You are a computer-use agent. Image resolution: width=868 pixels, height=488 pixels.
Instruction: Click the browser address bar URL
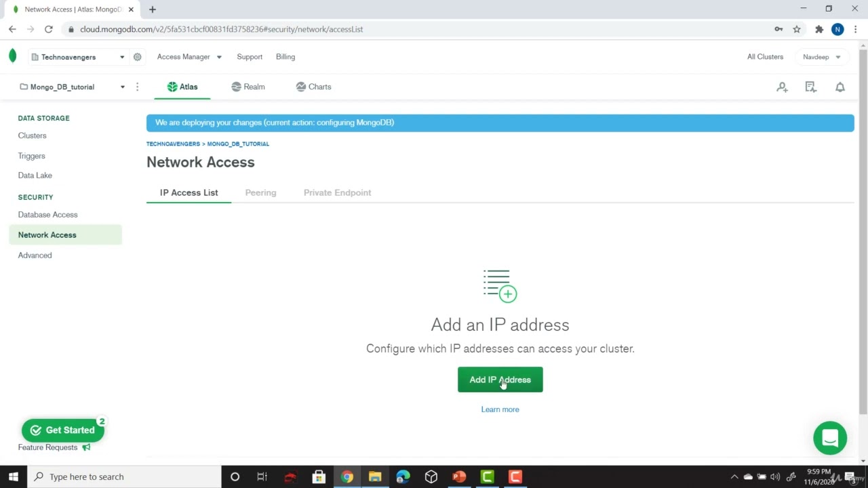221,29
